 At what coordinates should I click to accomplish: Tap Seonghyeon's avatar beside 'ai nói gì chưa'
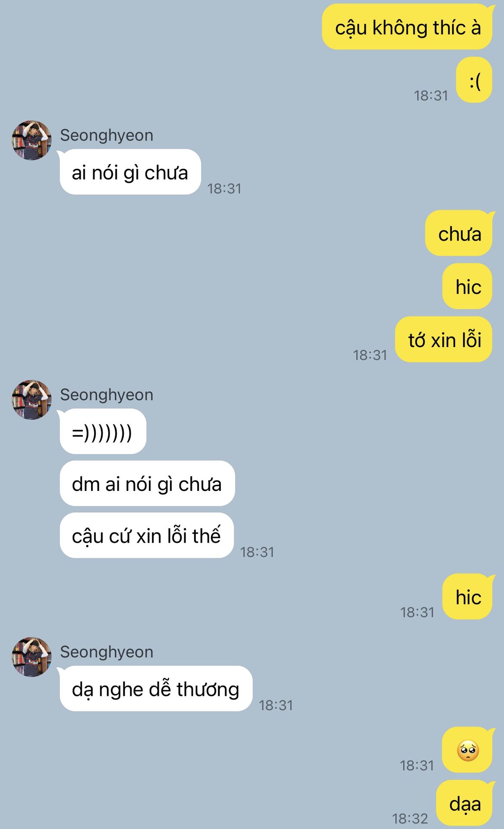point(31,140)
